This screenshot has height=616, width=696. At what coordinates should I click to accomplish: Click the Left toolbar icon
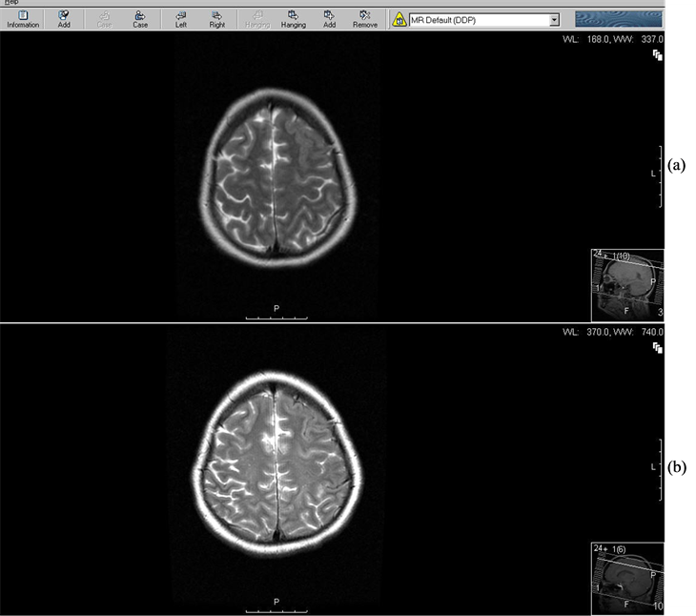pos(180,18)
